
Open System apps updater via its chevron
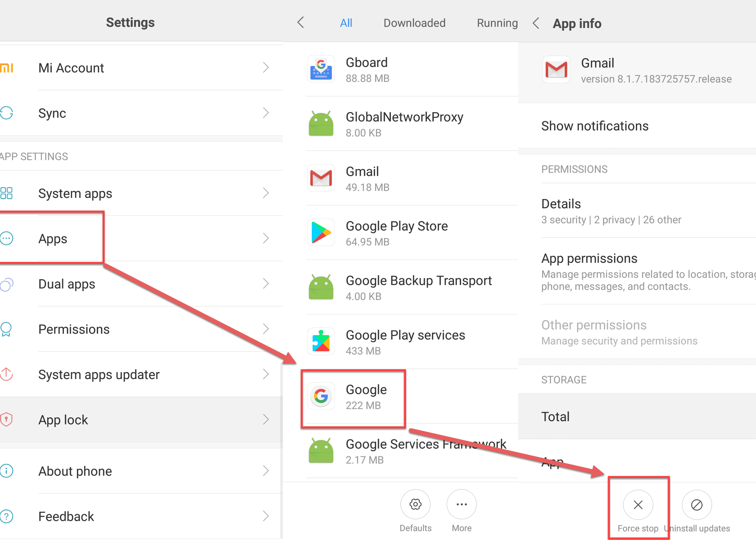(x=266, y=374)
